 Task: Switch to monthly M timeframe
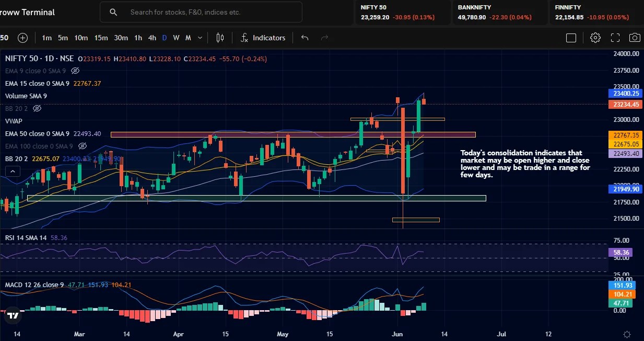point(188,38)
